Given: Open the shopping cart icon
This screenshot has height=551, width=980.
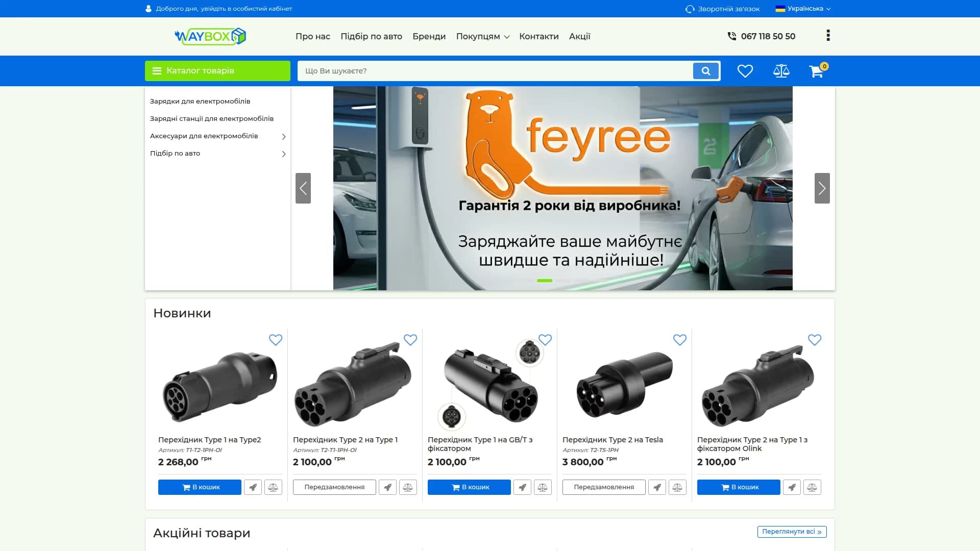Looking at the screenshot, I should (x=818, y=70).
